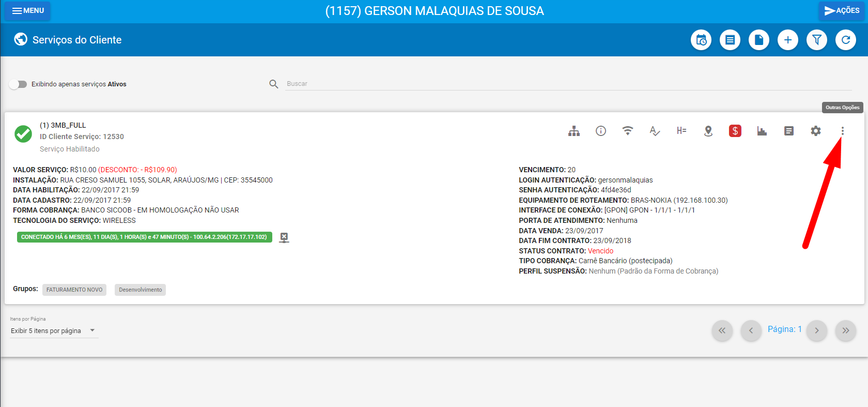Image resolution: width=868 pixels, height=407 pixels.
Task: Go to the previous page
Action: (751, 330)
